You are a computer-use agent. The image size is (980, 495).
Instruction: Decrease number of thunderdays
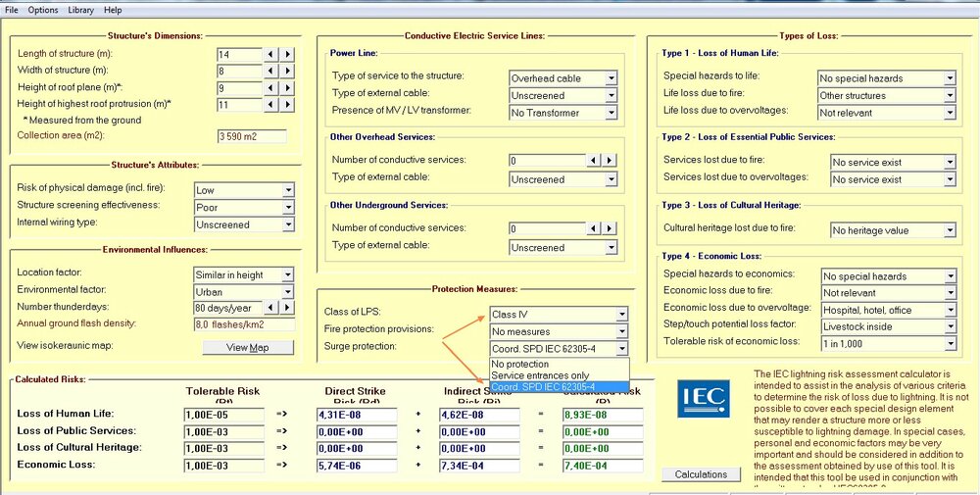(x=270, y=308)
